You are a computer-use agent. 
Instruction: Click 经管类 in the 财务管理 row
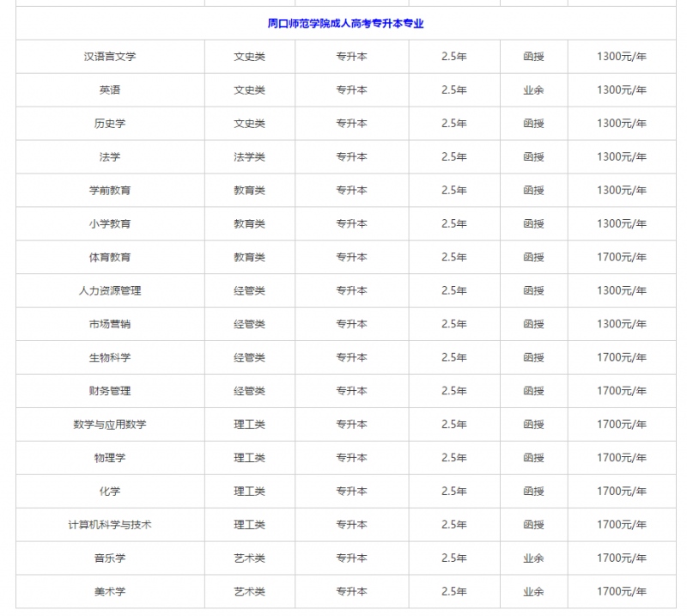click(x=249, y=391)
